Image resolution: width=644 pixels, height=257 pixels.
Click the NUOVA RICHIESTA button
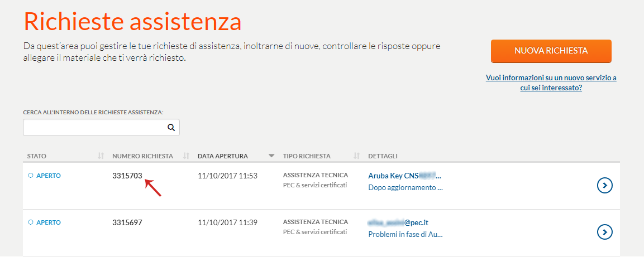point(551,51)
